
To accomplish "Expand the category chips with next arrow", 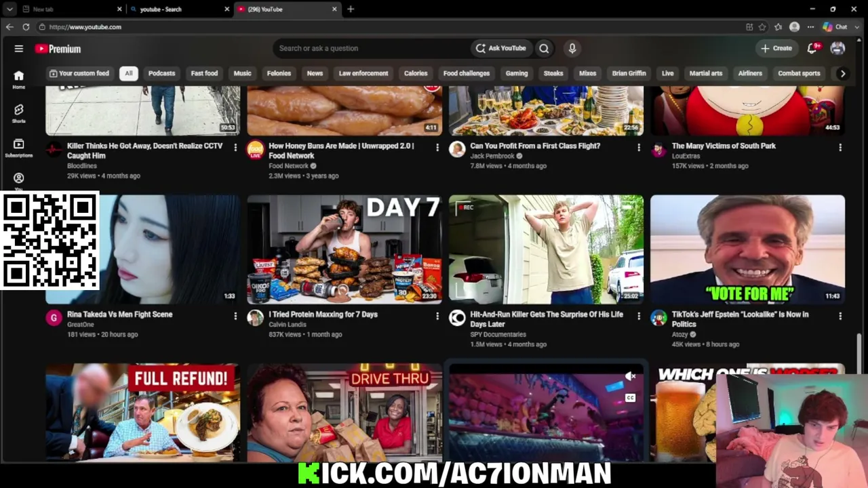I will pyautogui.click(x=842, y=73).
